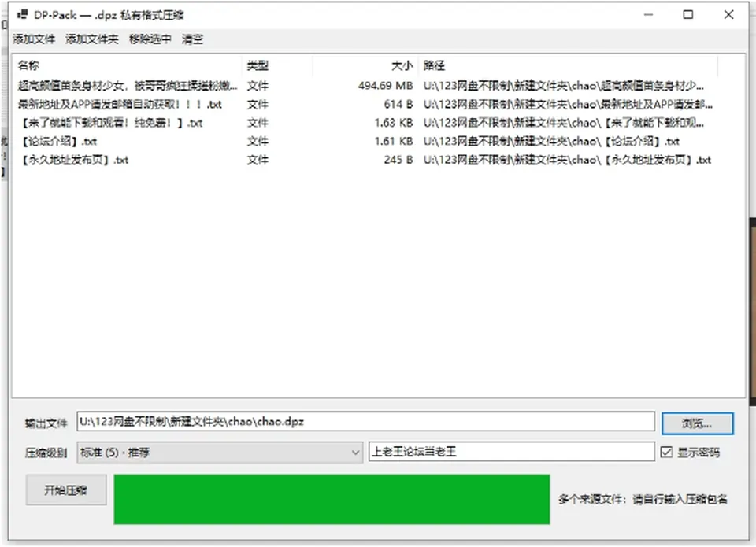
Task: Select the 【永久地址发布页】.txt file name
Action: 73,160
